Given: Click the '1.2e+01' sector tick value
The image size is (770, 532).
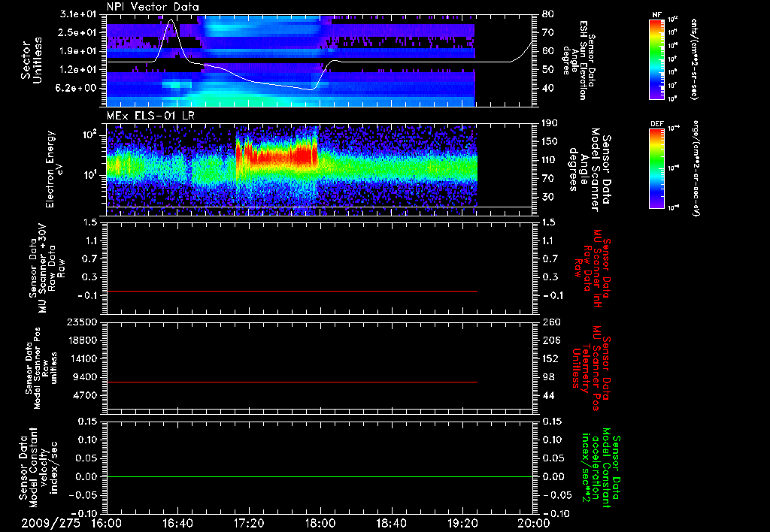Looking at the screenshot, I should pos(77,70).
